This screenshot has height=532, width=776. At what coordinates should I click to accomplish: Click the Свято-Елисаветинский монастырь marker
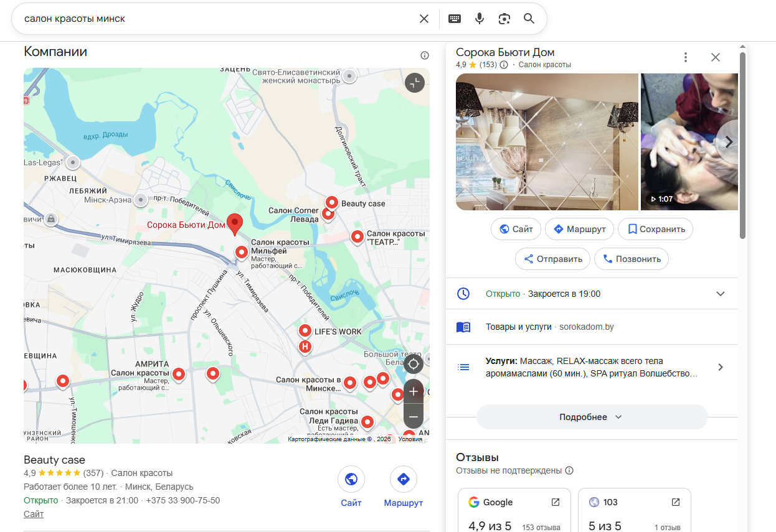tap(350, 76)
